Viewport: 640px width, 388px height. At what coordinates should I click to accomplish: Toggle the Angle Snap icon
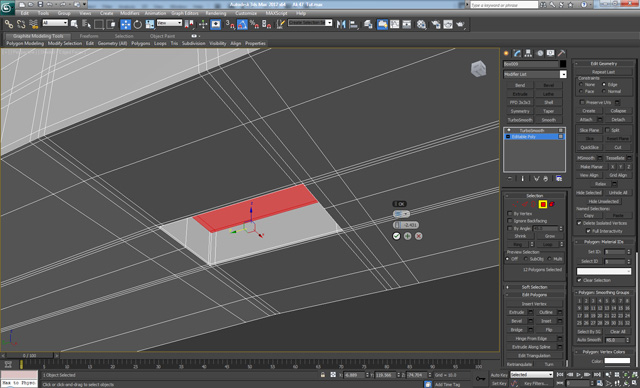click(242, 24)
